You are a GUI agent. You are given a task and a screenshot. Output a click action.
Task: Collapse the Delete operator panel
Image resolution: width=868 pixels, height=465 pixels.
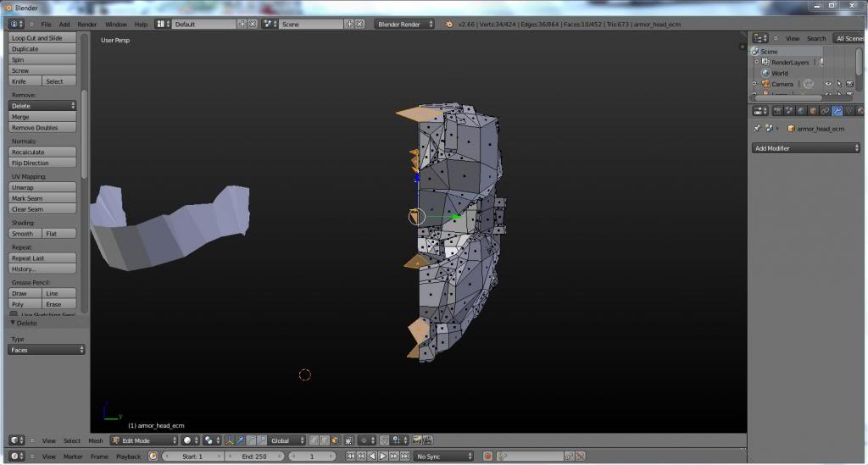(x=13, y=323)
